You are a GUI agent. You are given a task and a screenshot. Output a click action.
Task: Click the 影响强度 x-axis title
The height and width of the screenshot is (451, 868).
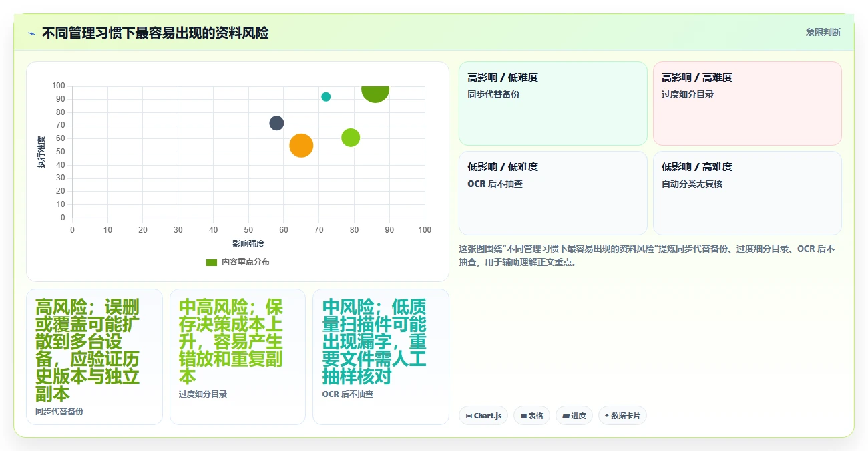(248, 244)
